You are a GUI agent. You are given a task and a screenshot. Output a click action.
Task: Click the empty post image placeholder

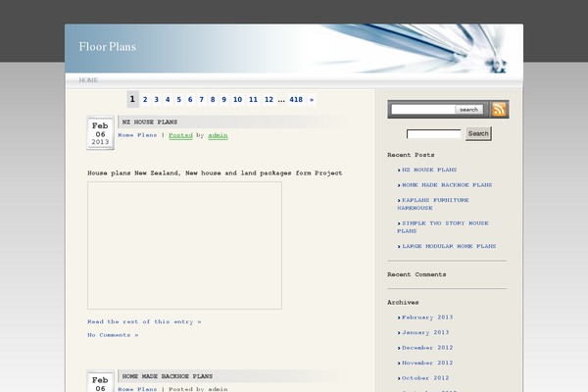coord(184,245)
